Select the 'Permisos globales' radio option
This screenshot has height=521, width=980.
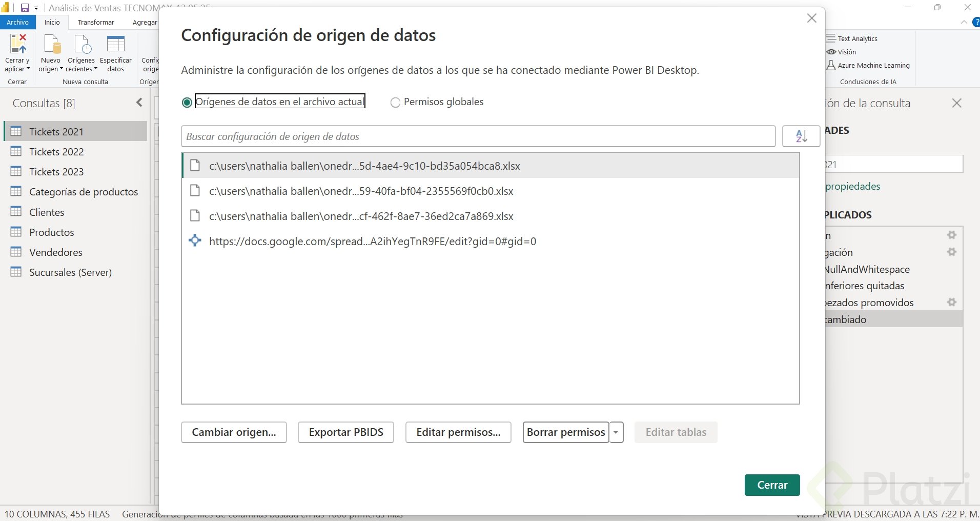pos(395,103)
